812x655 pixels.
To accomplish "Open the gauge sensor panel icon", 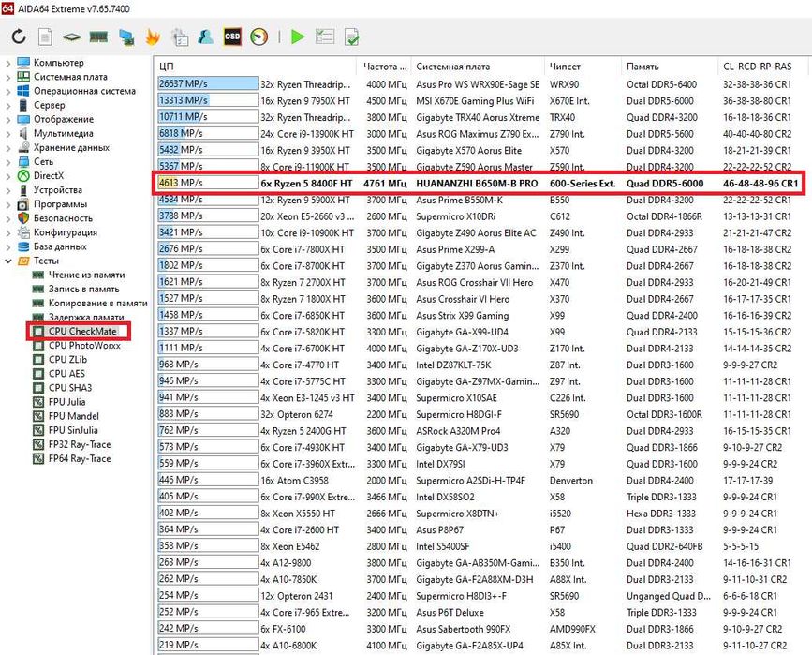I will [258, 37].
